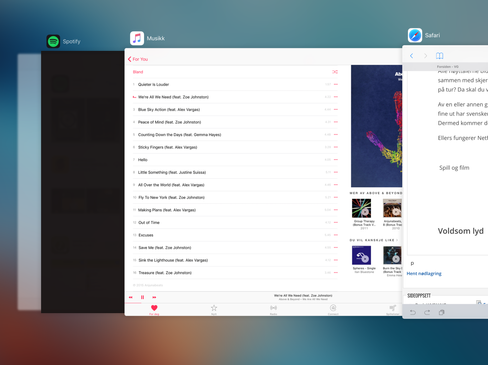Open more options for Quieter Is Louder
The width and height of the screenshot is (488, 365).
(336, 84)
